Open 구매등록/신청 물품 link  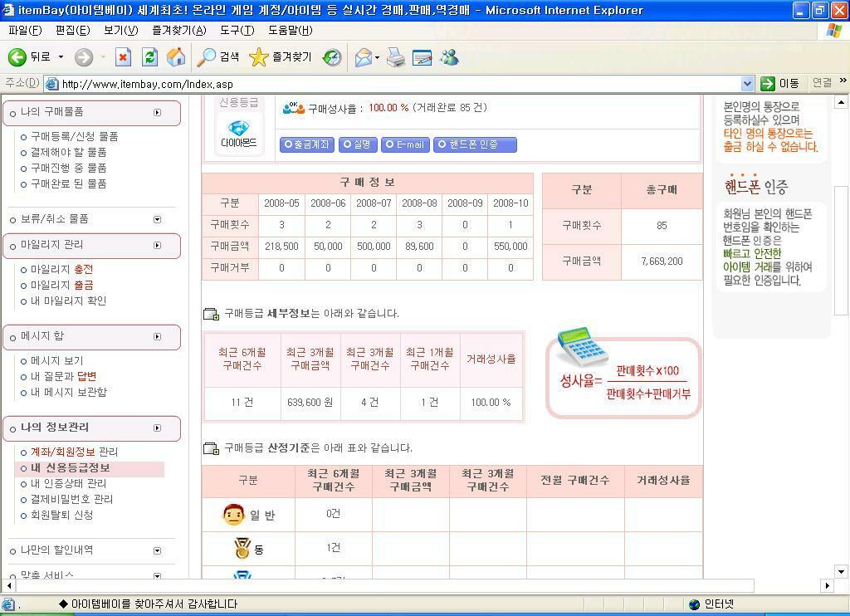tap(74, 137)
